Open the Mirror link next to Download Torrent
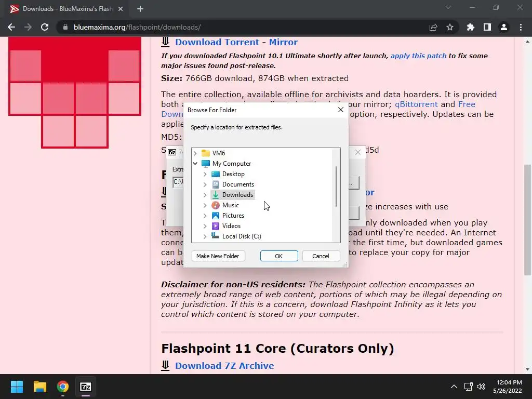Screen dimensions: 532x399 283,42
